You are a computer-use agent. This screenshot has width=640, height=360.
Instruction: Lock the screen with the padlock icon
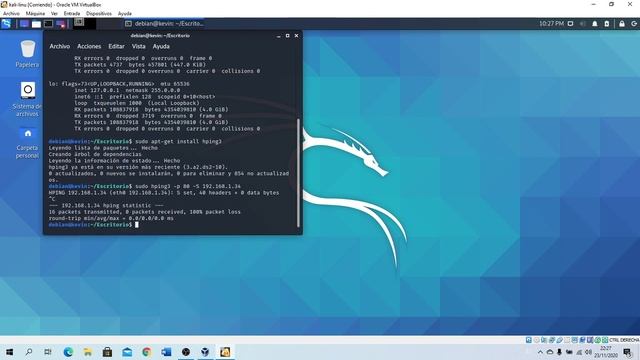click(622, 24)
